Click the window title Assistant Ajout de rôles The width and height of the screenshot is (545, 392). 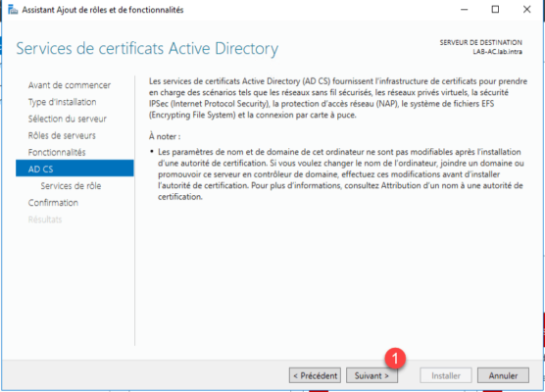[x=103, y=10]
